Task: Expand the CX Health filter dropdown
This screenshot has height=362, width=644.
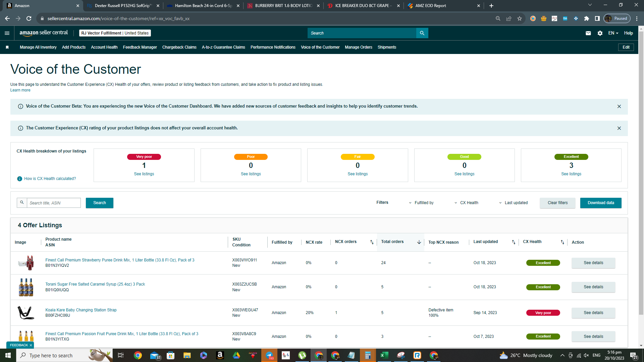Action: tap(466, 203)
